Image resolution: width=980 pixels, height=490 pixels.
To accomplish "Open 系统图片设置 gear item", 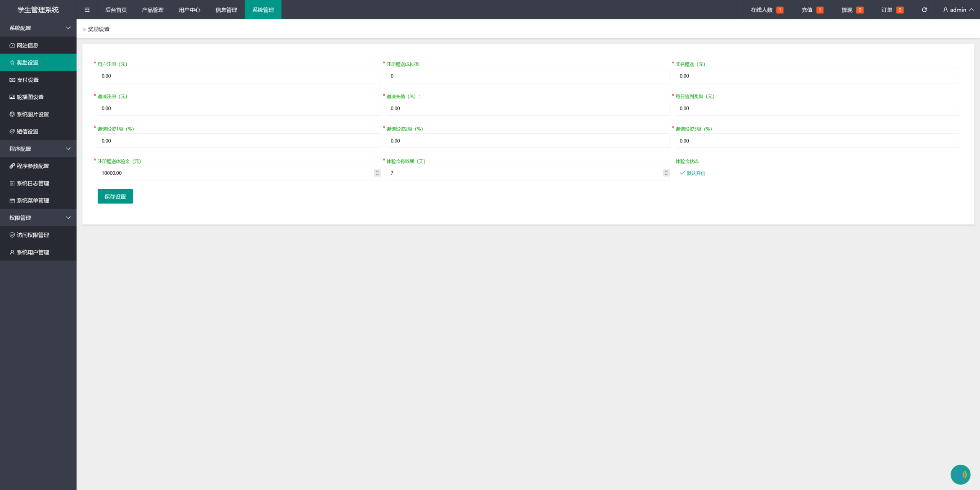I will [x=33, y=114].
